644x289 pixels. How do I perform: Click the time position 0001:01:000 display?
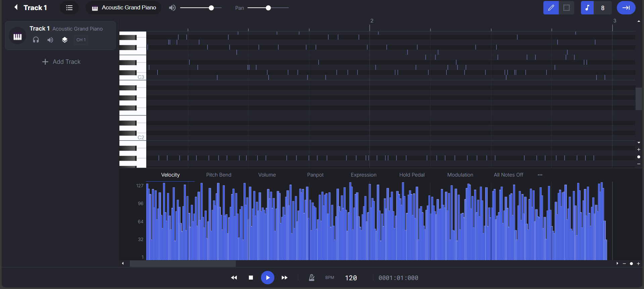398,278
